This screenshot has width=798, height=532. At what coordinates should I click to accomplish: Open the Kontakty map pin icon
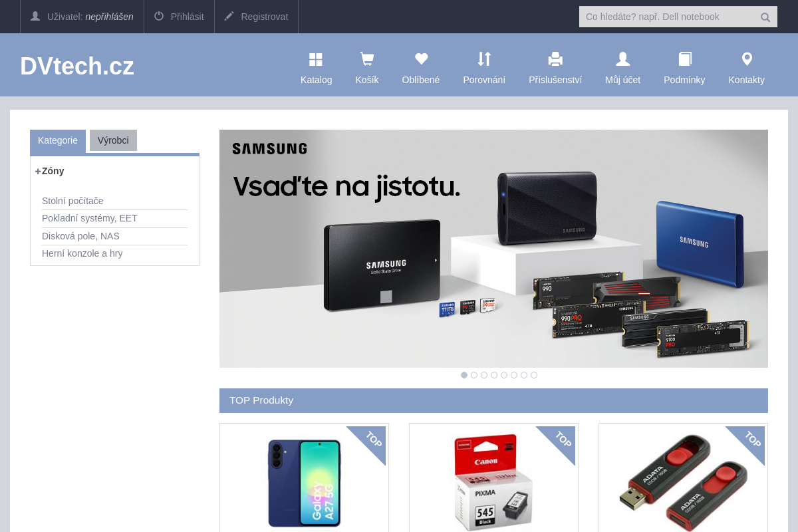(747, 59)
